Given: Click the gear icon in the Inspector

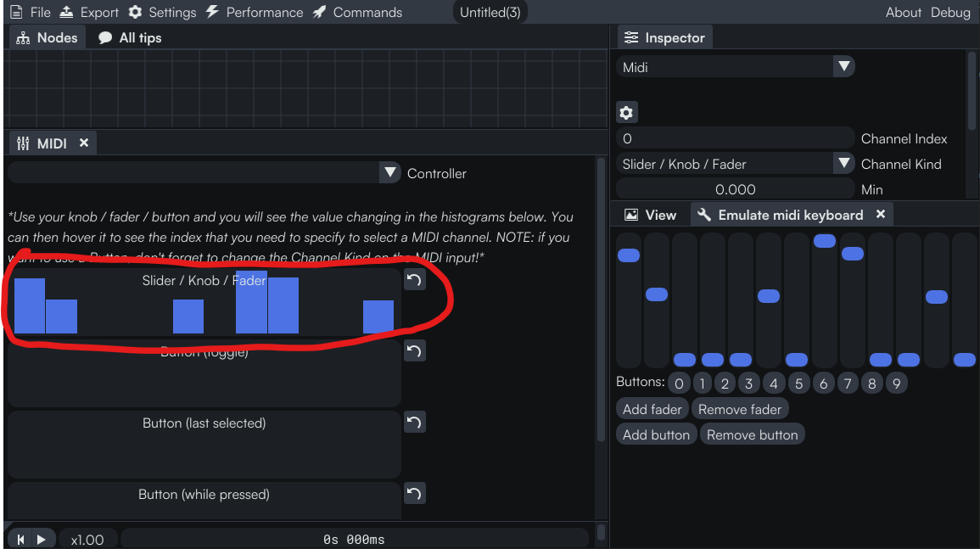Looking at the screenshot, I should point(626,112).
